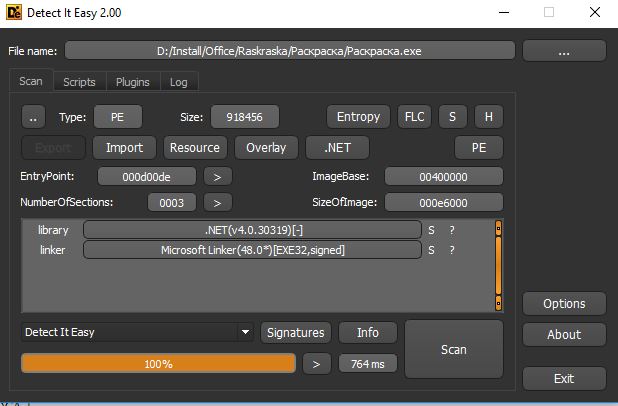
Task: Open the .NET info button
Action: pos(337,148)
